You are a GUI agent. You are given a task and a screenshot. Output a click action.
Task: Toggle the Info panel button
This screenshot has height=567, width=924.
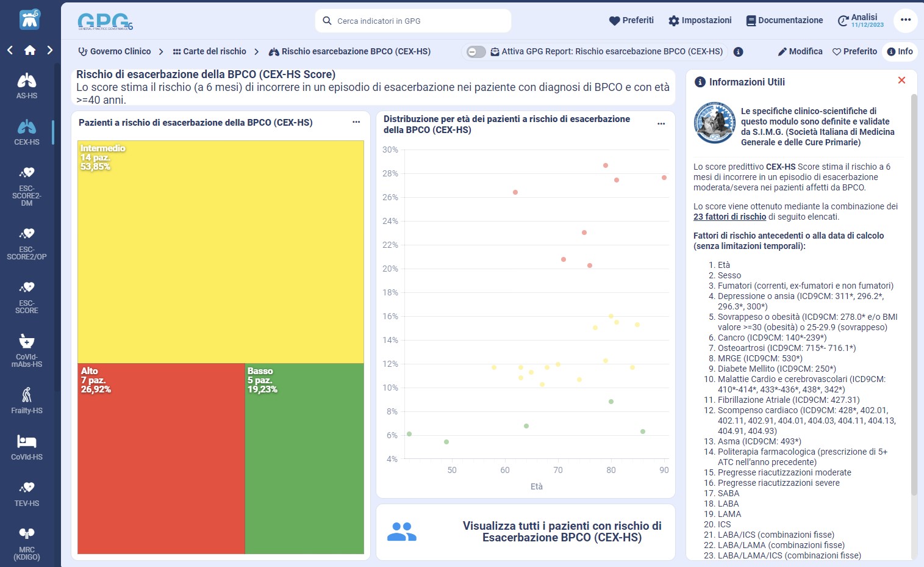pyautogui.click(x=900, y=52)
